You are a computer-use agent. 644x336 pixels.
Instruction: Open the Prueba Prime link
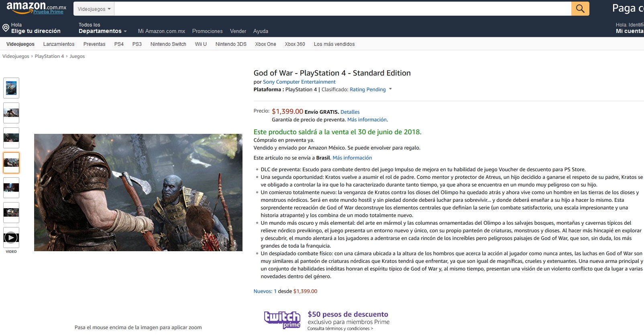[x=48, y=12]
